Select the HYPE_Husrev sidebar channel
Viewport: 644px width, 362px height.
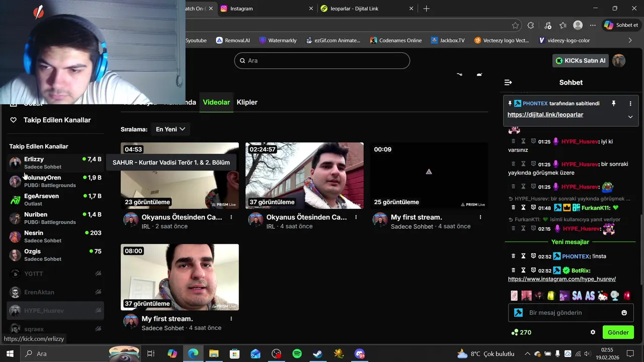point(55,311)
